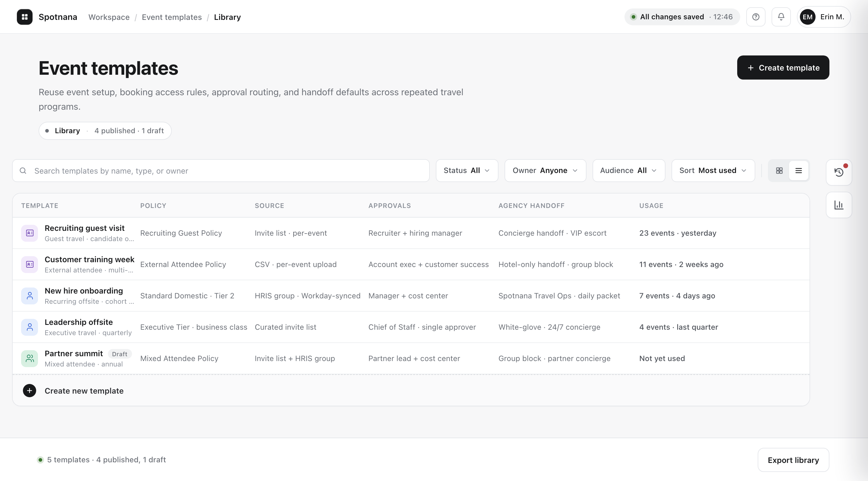
Task: Click Not yet used usage cell
Action: click(x=662, y=358)
